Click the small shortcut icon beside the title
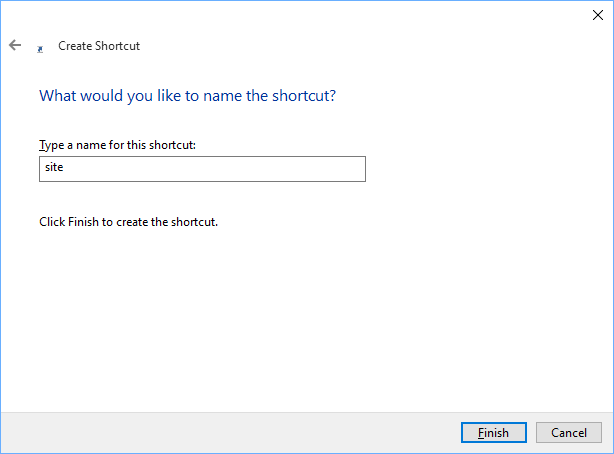The image size is (614, 454). point(40,47)
